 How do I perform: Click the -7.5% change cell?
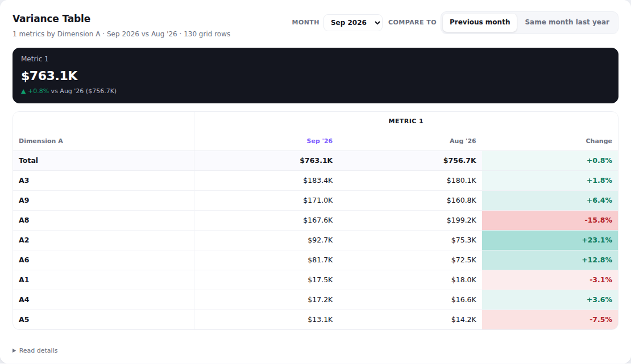(550, 320)
